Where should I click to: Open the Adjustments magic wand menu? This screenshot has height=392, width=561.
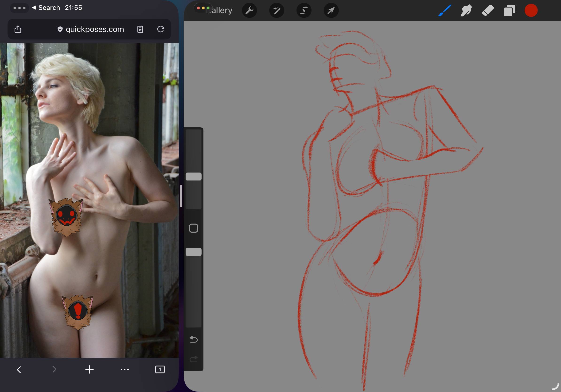pyautogui.click(x=277, y=11)
